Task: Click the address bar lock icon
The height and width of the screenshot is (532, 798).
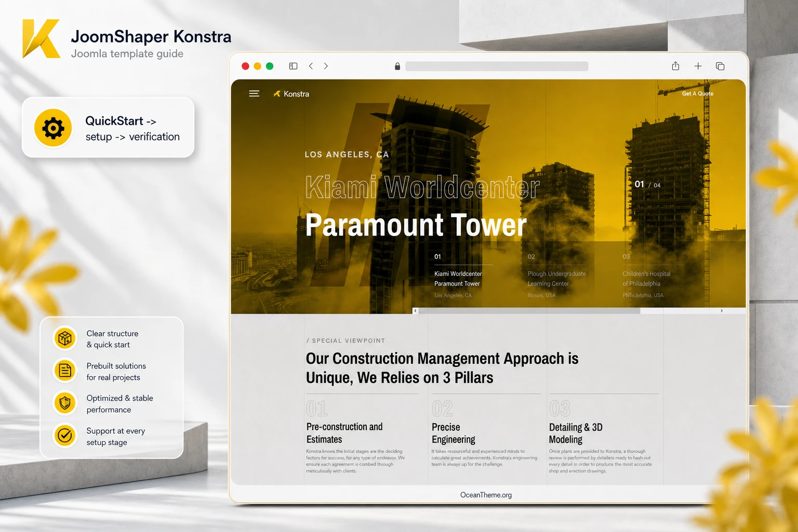Action: [x=397, y=66]
